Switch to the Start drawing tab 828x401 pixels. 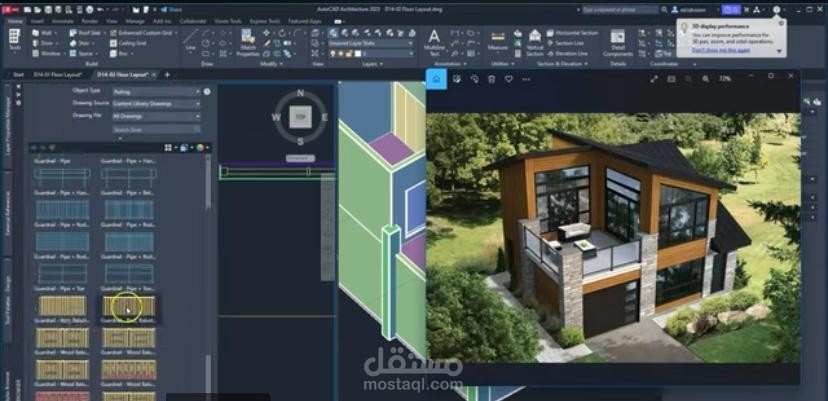tap(18, 74)
